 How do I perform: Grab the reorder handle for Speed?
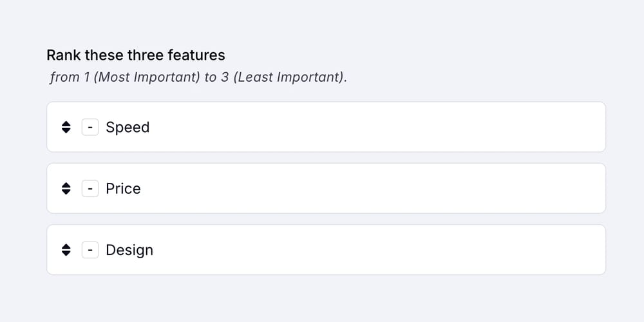pyautogui.click(x=66, y=128)
